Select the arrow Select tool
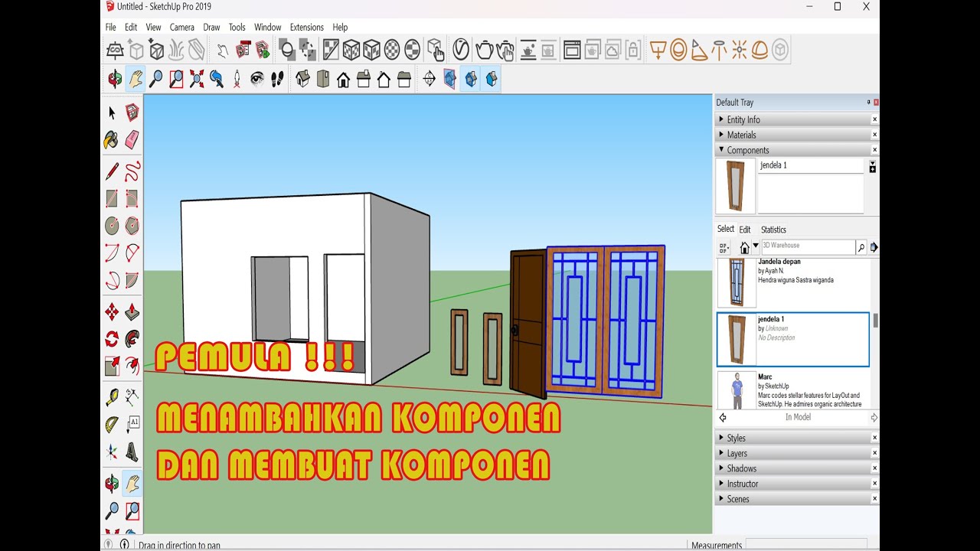Viewport: 980px width, 551px height. pyautogui.click(x=112, y=113)
